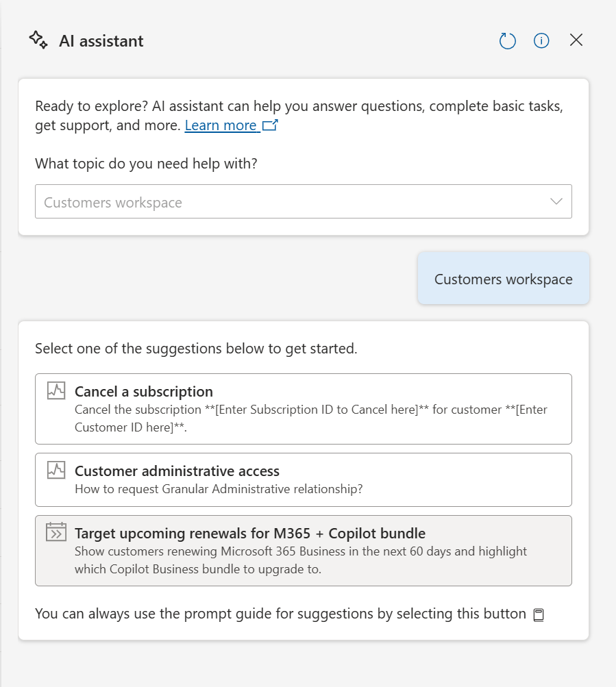Click the AI assistant panel title text

(101, 41)
